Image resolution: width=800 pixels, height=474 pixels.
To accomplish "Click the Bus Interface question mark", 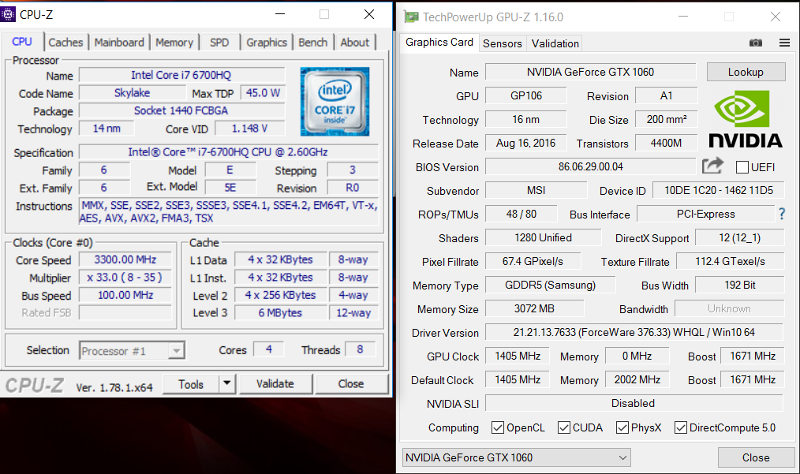I will tap(781, 214).
